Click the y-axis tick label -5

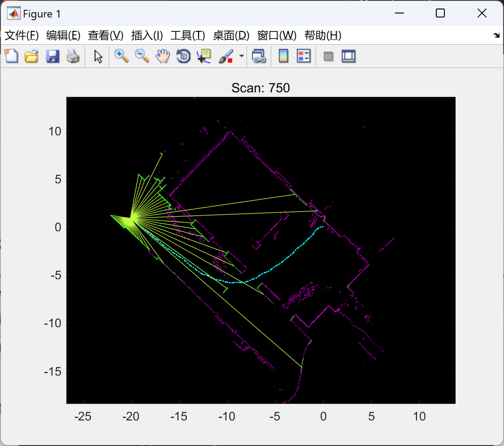coord(56,275)
